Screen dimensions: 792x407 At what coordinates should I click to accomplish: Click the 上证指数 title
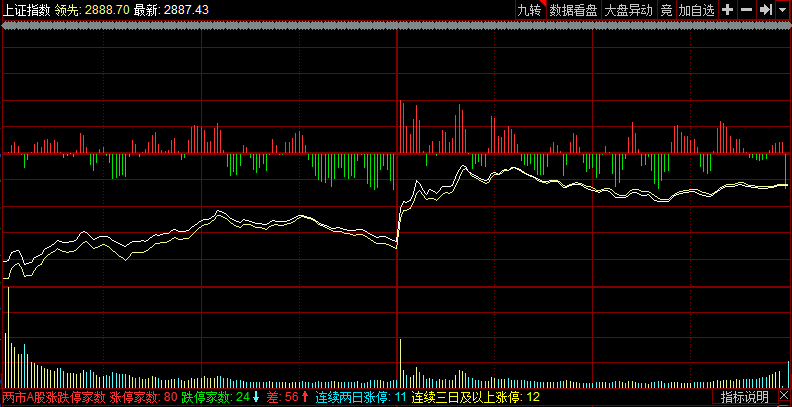pyautogui.click(x=26, y=10)
